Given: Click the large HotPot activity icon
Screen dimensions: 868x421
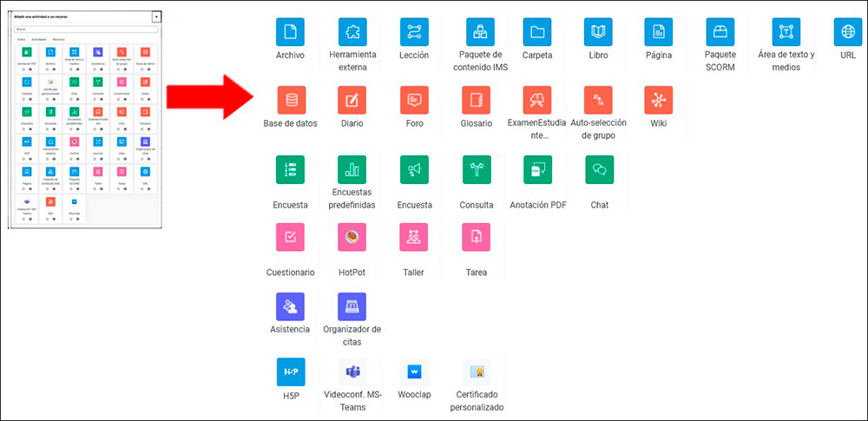Looking at the screenshot, I should coord(352,237).
